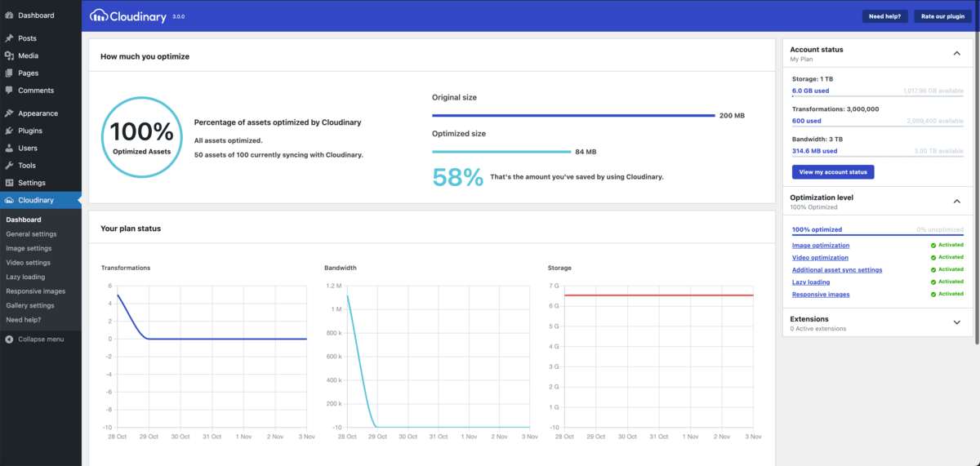The height and width of the screenshot is (466, 980).
Task: Open Image settings submenu
Action: click(x=29, y=248)
